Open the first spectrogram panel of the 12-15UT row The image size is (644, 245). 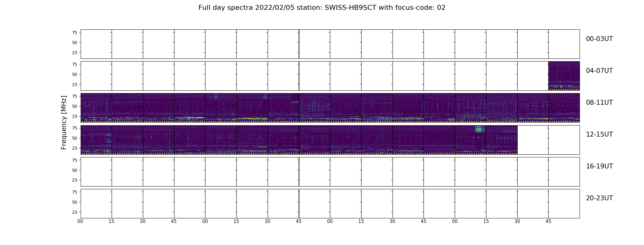point(96,140)
